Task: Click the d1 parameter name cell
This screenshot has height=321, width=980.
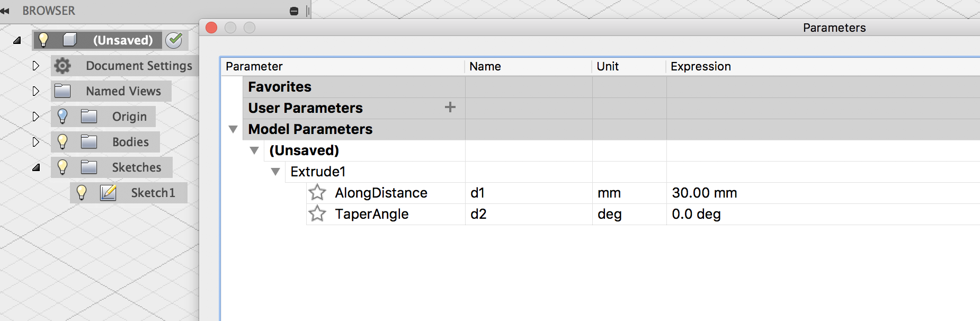Action: pos(478,193)
